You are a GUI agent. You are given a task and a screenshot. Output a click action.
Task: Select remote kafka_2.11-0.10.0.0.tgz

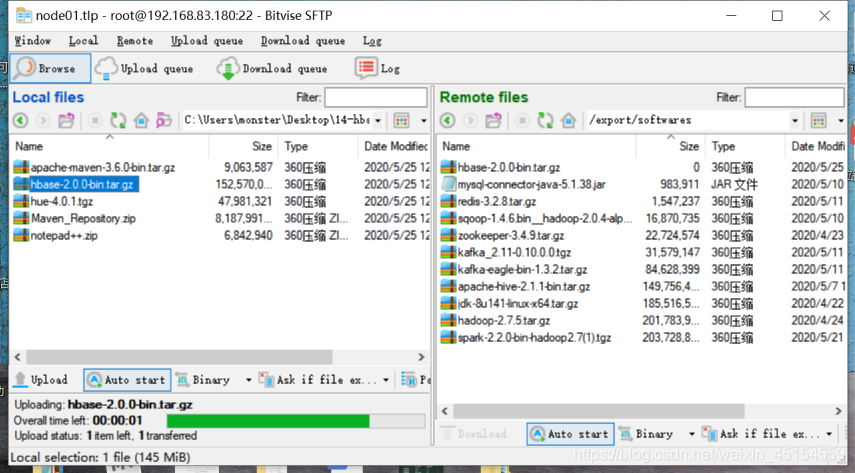pyautogui.click(x=514, y=253)
